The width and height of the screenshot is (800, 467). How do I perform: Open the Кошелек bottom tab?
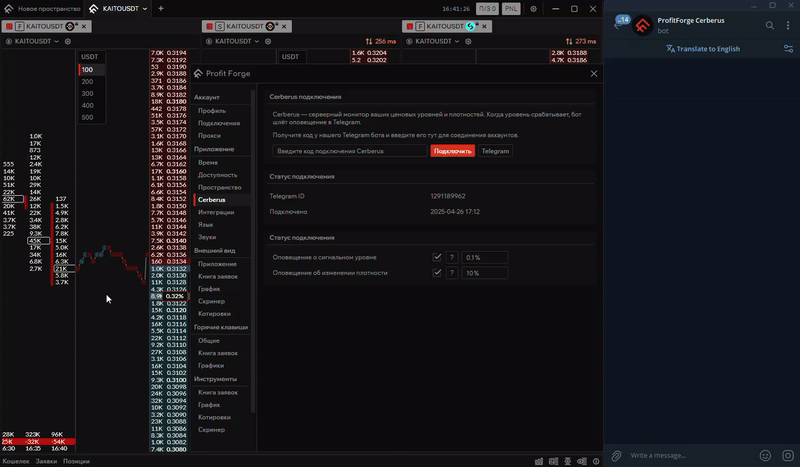[16, 461]
